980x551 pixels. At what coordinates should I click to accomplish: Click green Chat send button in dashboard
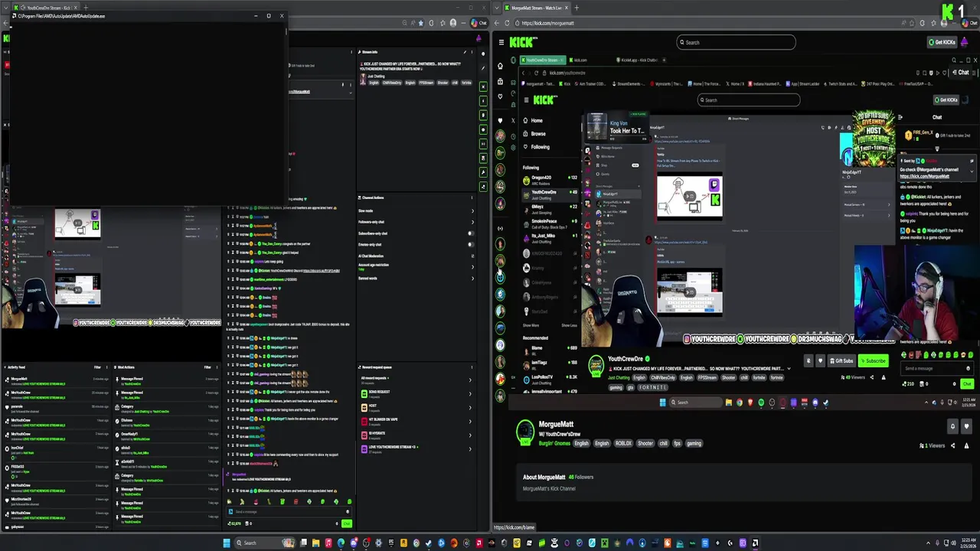click(347, 523)
